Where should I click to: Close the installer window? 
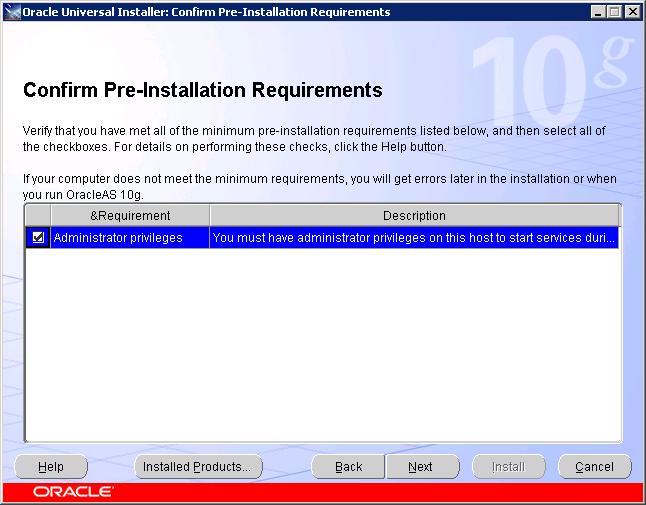(632, 12)
